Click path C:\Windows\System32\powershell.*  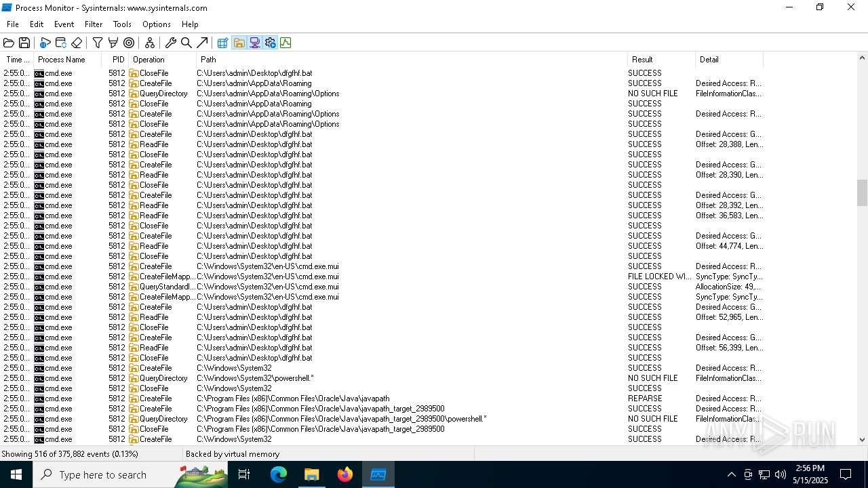pos(255,378)
